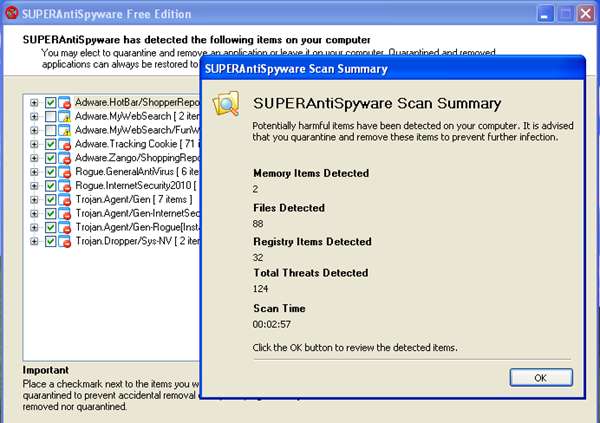
Task: Click the threat icon beside Trojan.Agent/Gen-Rogue
Action: 65,227
